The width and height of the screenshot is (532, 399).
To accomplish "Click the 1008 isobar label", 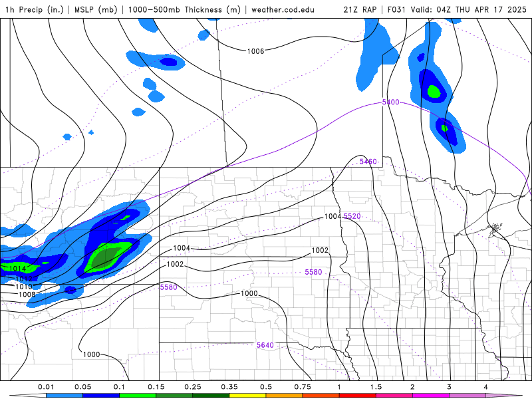I will click(x=27, y=295).
